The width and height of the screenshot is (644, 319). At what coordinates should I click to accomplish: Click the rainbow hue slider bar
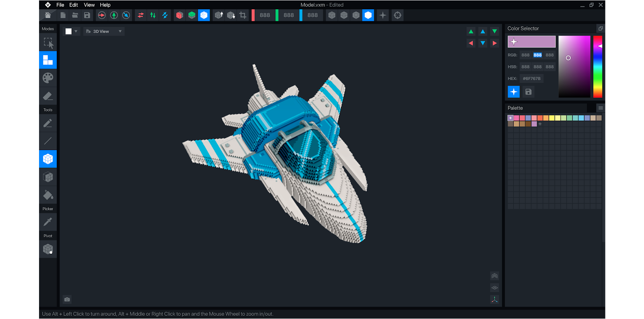(x=598, y=66)
